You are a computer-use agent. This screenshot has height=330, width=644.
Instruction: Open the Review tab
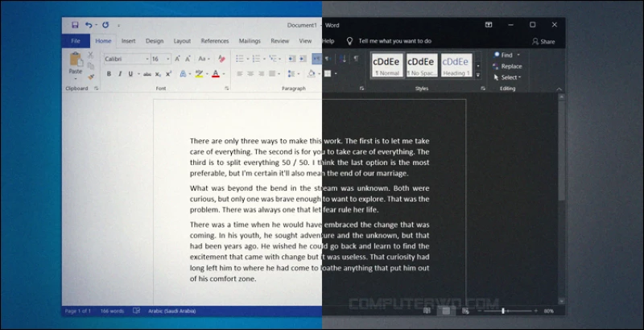pyautogui.click(x=279, y=41)
